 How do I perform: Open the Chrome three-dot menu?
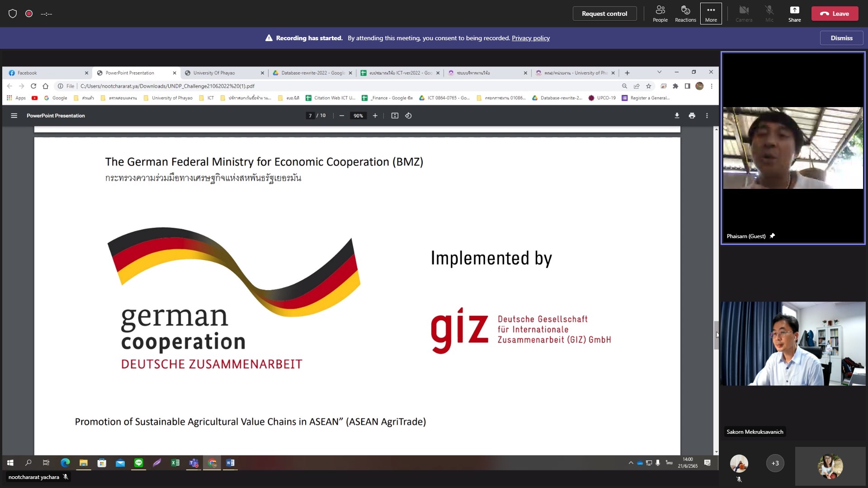tap(712, 86)
